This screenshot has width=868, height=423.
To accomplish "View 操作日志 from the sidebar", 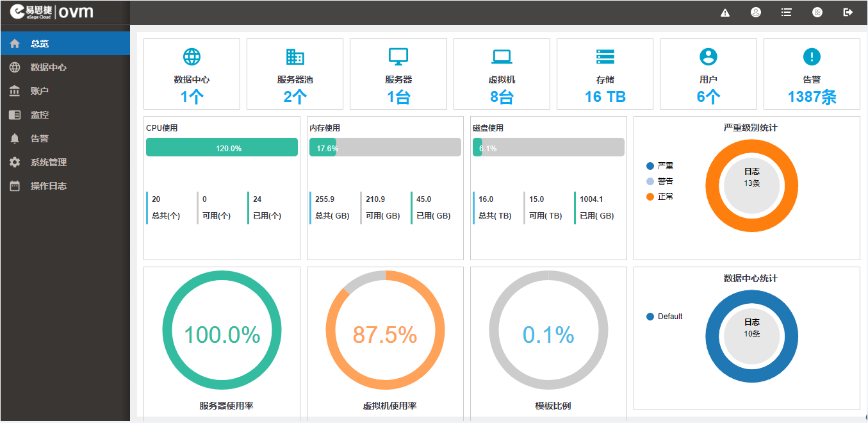I will [x=65, y=186].
